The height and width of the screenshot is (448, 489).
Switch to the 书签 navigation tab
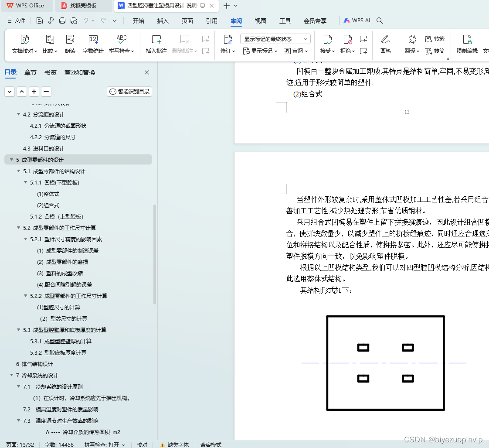(51, 72)
